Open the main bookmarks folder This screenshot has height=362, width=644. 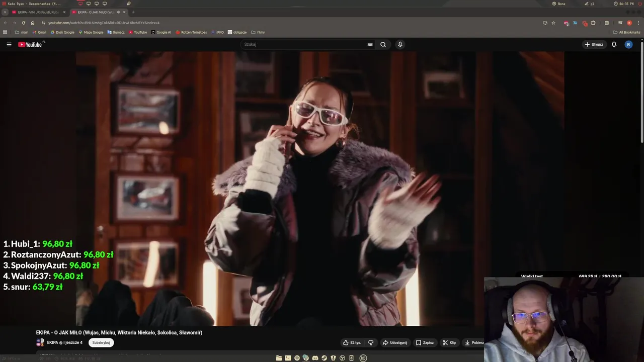22,32
